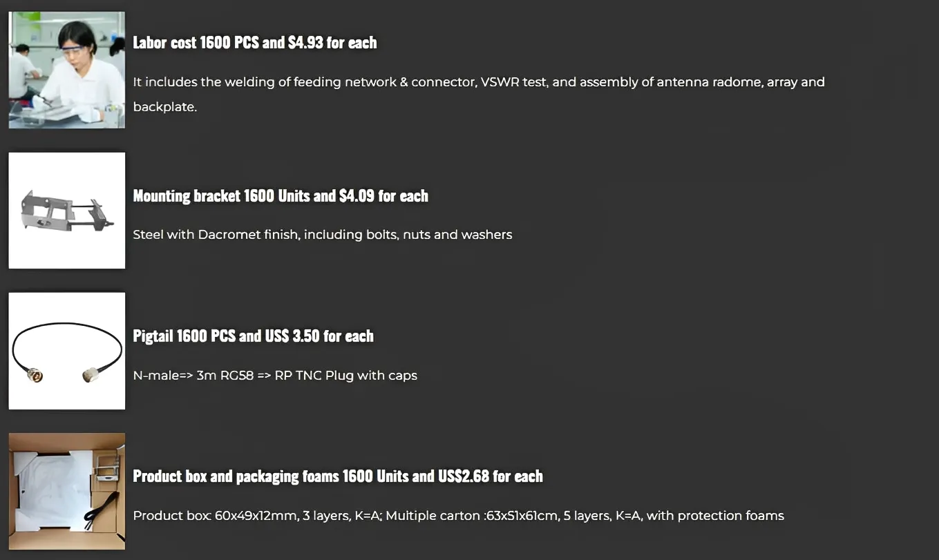Select the "Steel with Dacromet finish" description
The image size is (939, 560).
tap(322, 235)
